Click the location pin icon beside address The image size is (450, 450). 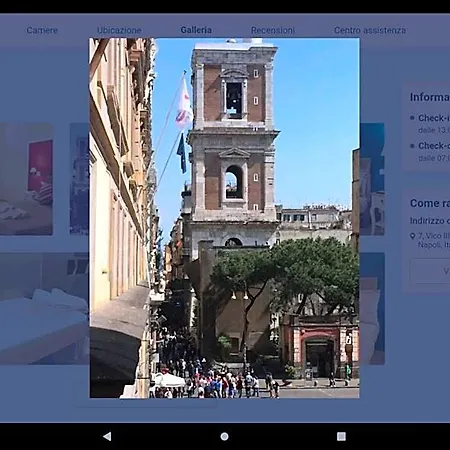click(x=412, y=236)
